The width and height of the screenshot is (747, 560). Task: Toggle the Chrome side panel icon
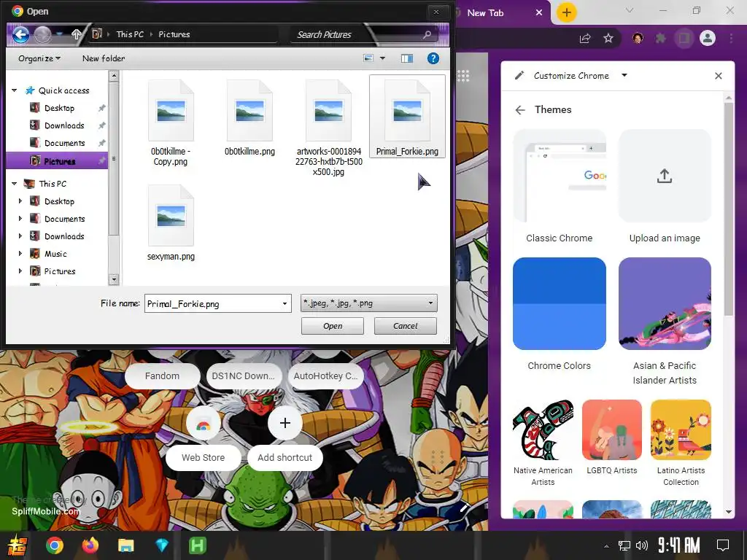coord(684,38)
